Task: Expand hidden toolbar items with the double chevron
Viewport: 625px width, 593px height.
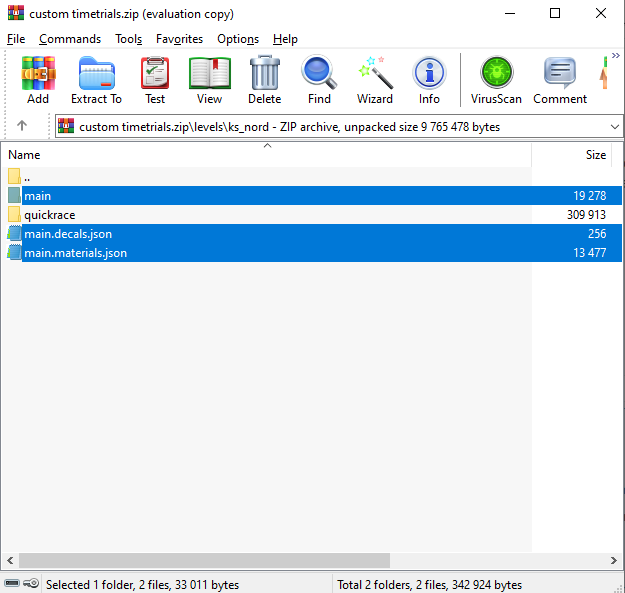Action: click(x=616, y=55)
